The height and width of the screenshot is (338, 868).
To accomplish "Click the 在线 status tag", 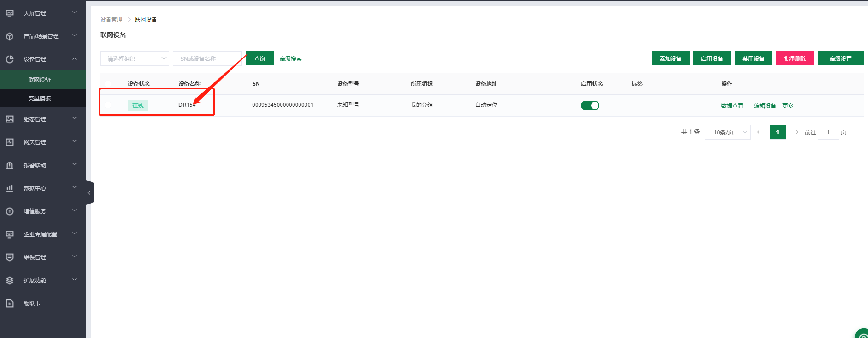I will [x=138, y=105].
